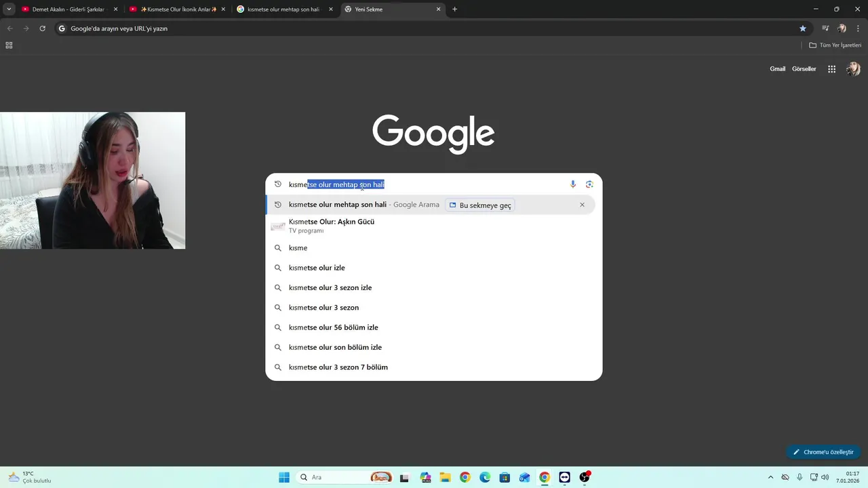The width and height of the screenshot is (868, 488).
Task: Choose 'kısmetse olur 3 sezon izle' suggestion
Action: pyautogui.click(x=431, y=287)
